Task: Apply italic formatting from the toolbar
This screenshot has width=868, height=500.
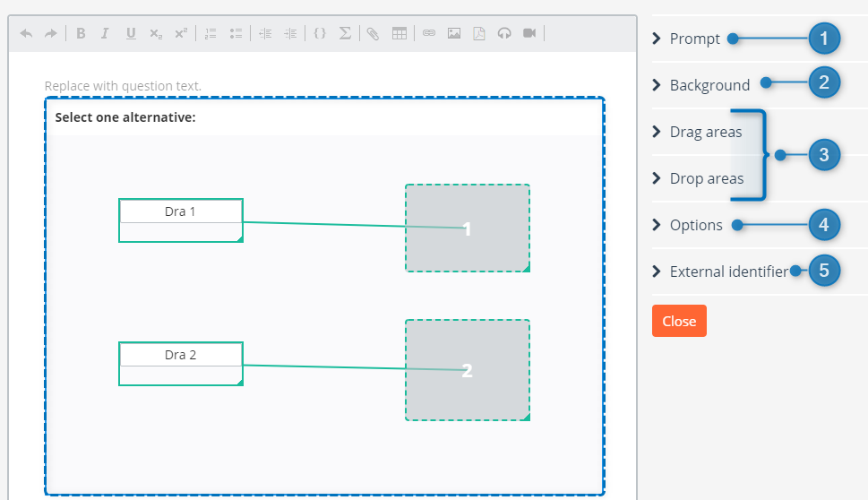Action: 105,33
